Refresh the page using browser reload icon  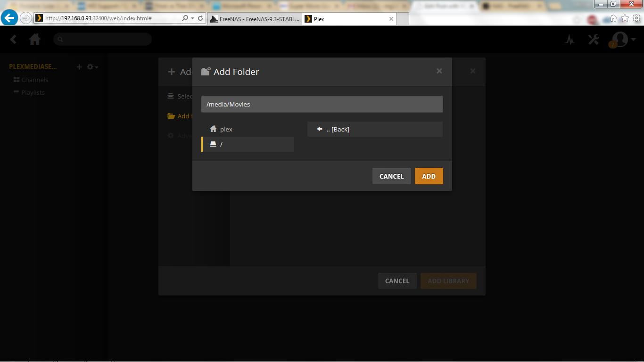click(x=200, y=18)
